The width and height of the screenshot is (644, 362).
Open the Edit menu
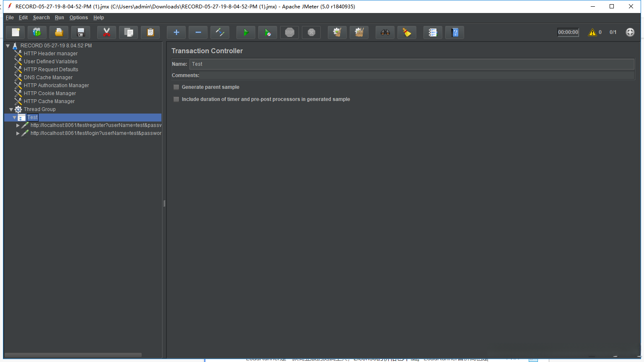[x=23, y=18]
